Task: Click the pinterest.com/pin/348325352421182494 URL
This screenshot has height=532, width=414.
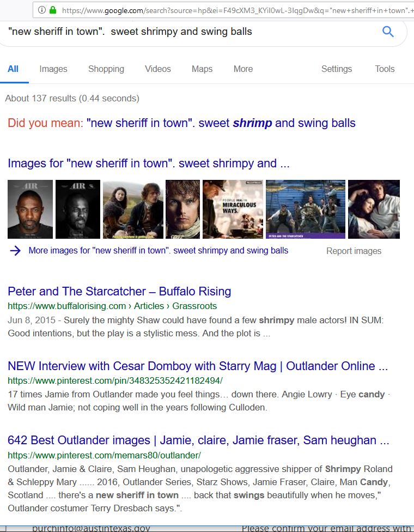Action: [115, 380]
